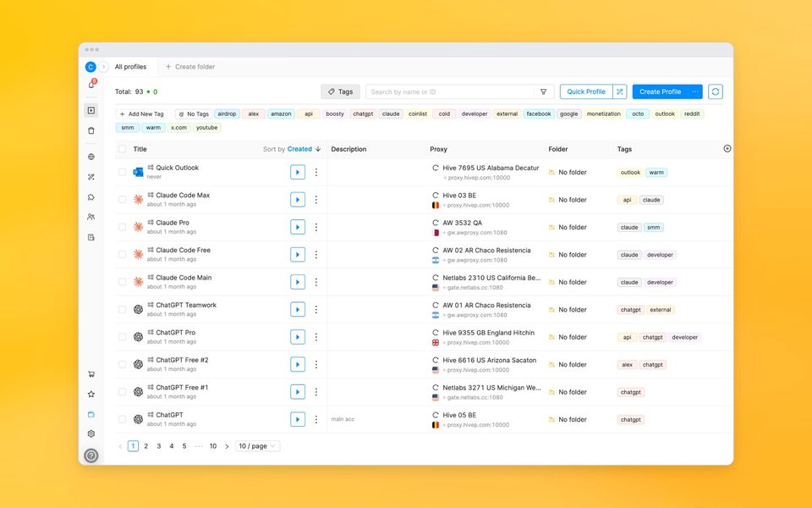Click the Create Profile button

tap(661, 91)
